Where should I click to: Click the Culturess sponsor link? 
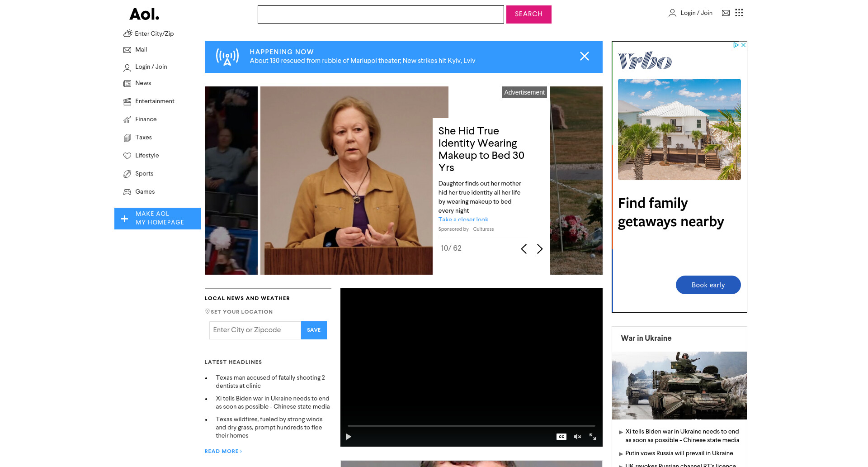[x=483, y=229]
